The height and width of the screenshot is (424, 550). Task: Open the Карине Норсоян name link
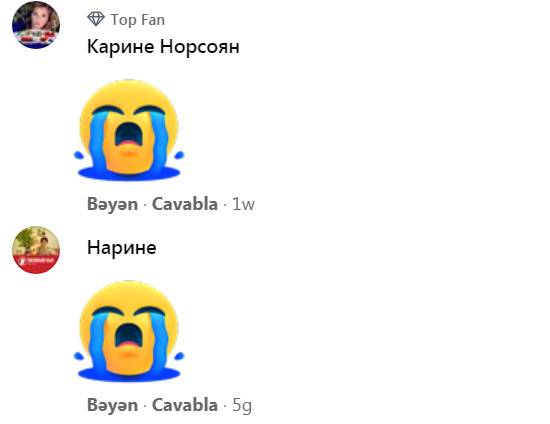coord(163,46)
